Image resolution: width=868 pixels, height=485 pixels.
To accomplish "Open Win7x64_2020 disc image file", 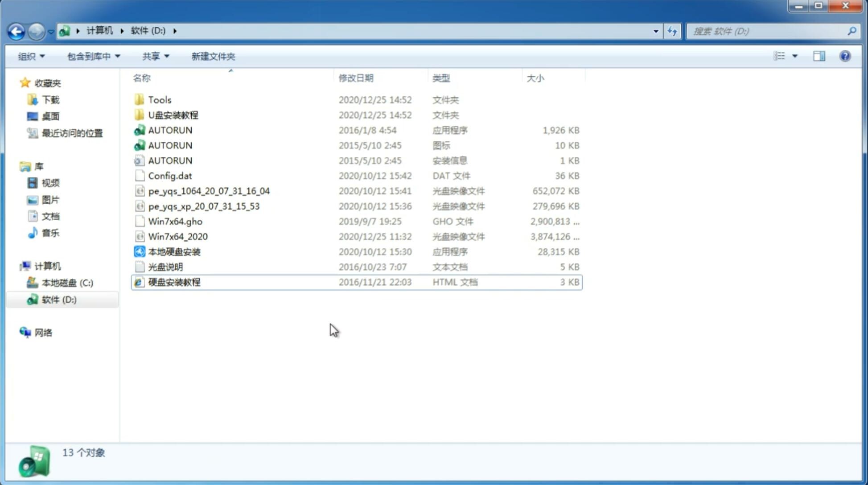I will pyautogui.click(x=177, y=237).
